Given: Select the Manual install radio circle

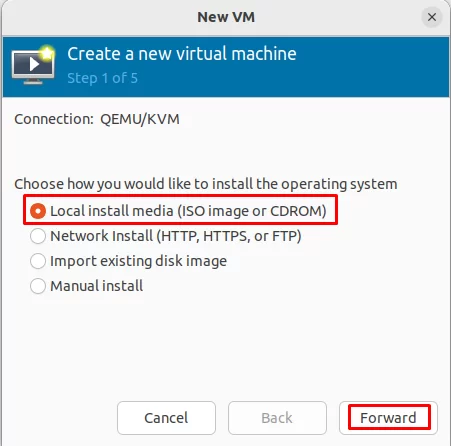Looking at the screenshot, I should tap(38, 286).
